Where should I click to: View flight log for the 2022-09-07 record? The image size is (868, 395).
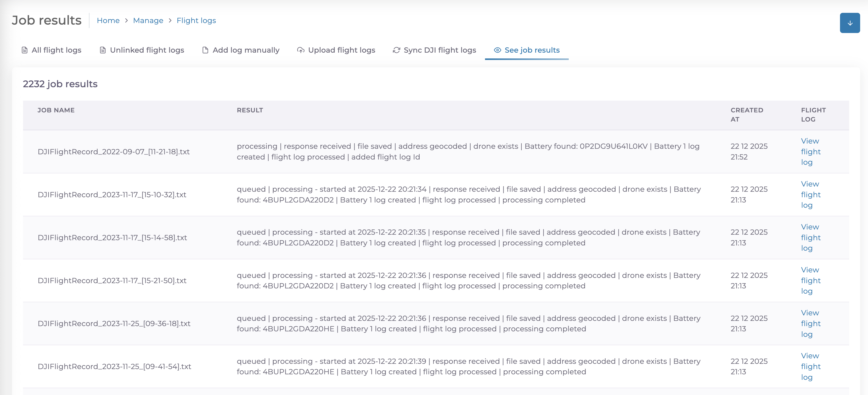click(x=810, y=152)
